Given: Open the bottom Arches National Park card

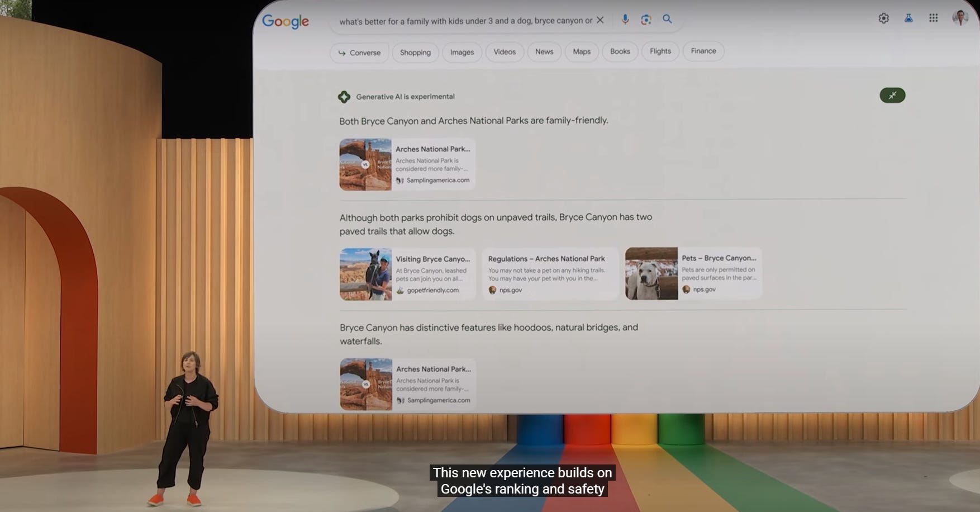Looking at the screenshot, I should (x=408, y=385).
